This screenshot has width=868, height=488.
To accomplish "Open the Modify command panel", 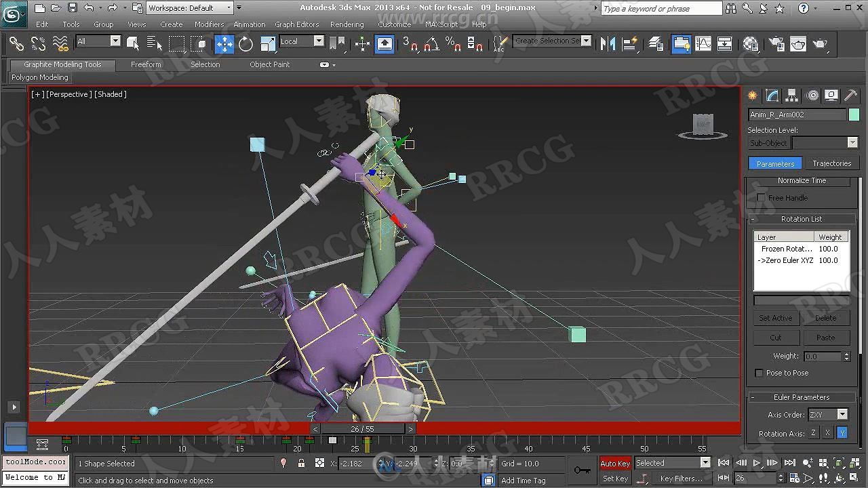I will pos(772,95).
